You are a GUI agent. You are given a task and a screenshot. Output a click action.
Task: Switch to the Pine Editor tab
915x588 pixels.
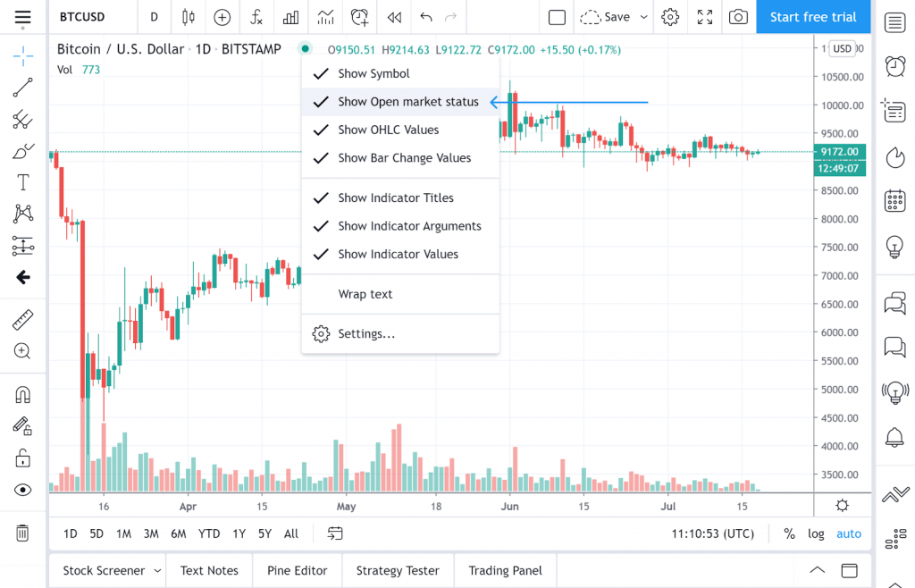(297, 570)
